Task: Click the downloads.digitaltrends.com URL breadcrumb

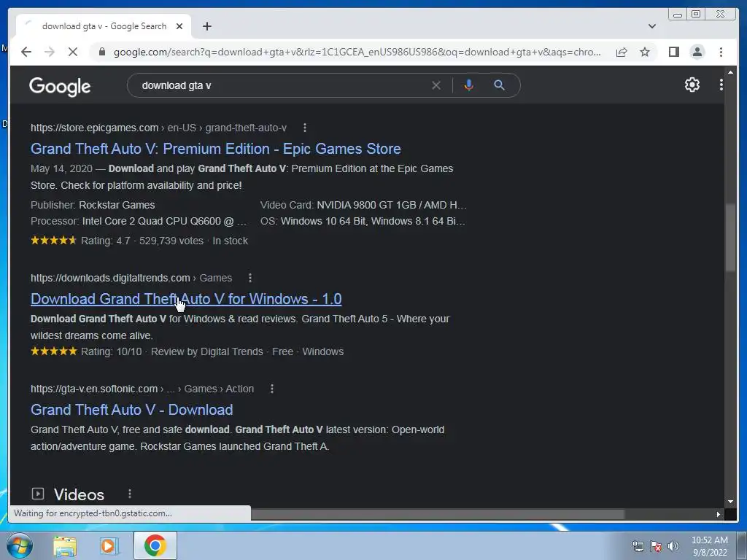Action: 131,278
